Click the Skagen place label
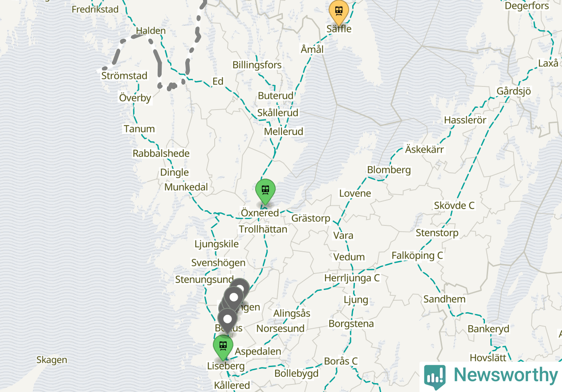This screenshot has width=562, height=392. [52, 360]
